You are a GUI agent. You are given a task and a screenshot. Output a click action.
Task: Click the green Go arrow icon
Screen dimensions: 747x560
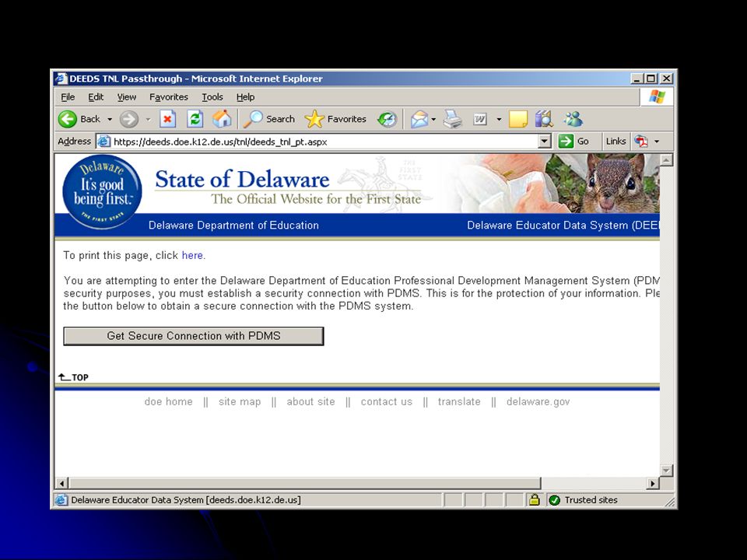566,142
